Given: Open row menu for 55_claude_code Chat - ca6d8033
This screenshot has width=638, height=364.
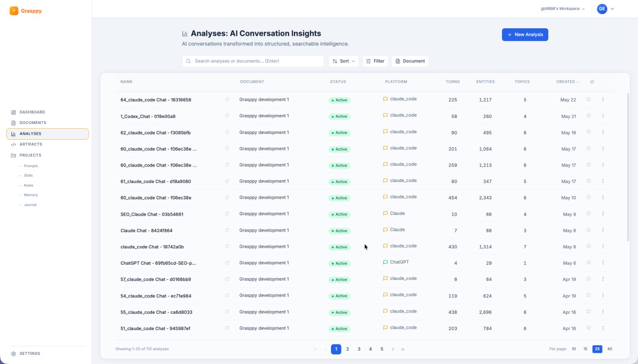Looking at the screenshot, I should 603,312.
